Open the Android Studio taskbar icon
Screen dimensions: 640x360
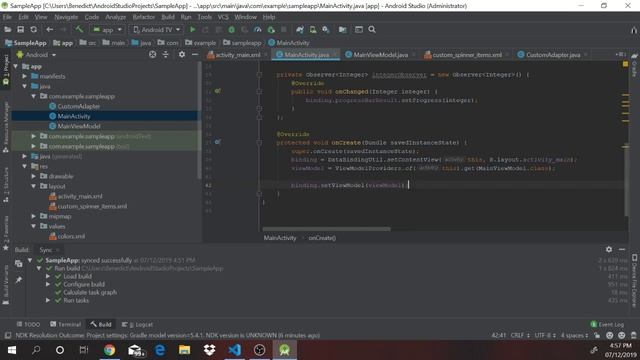[x=284, y=350]
